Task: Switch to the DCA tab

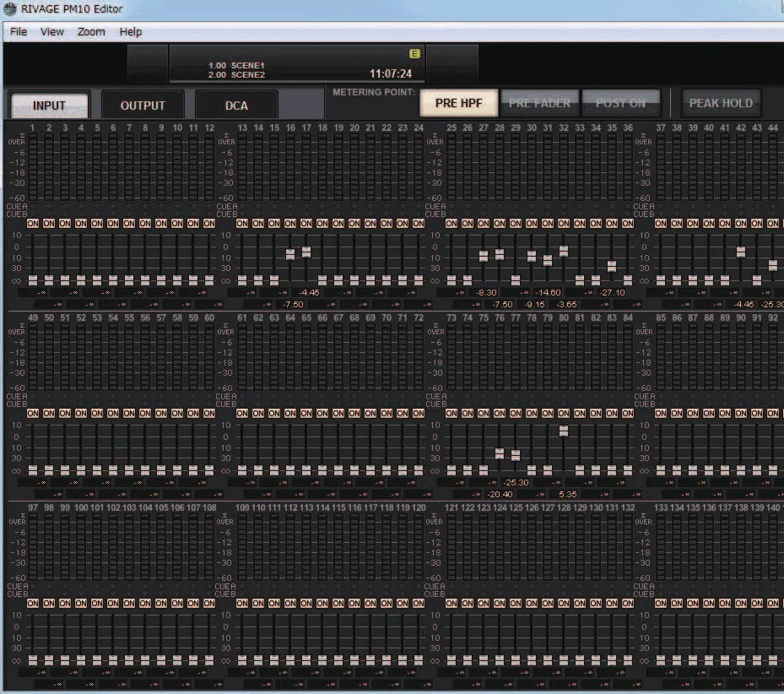Action: tap(236, 106)
